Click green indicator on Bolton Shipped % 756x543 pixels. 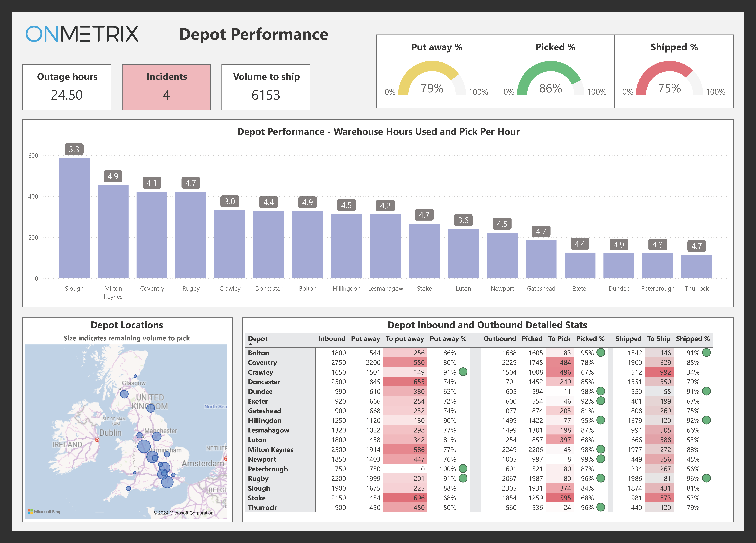tap(706, 353)
